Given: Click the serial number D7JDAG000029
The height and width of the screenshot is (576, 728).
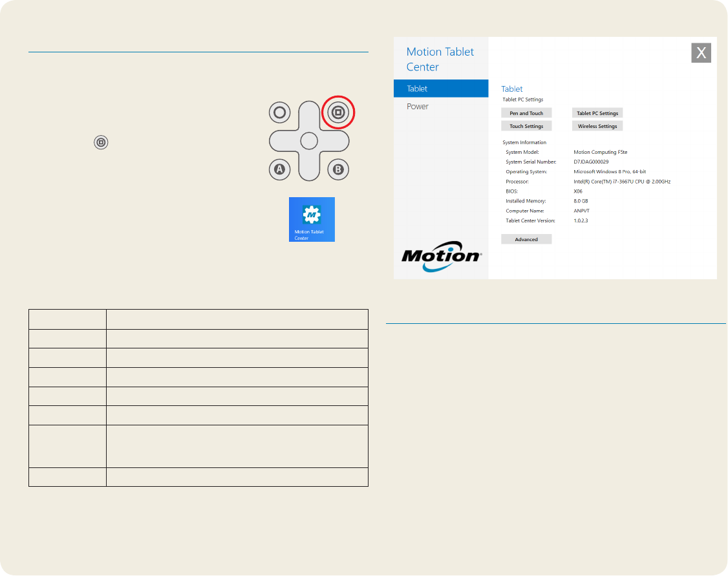Looking at the screenshot, I should (x=591, y=162).
